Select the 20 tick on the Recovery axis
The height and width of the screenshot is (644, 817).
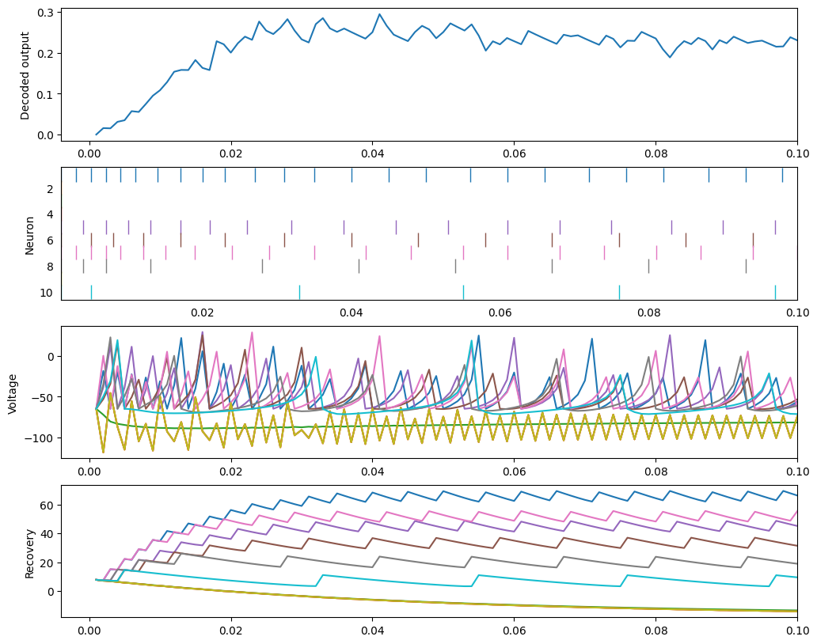click(47, 563)
